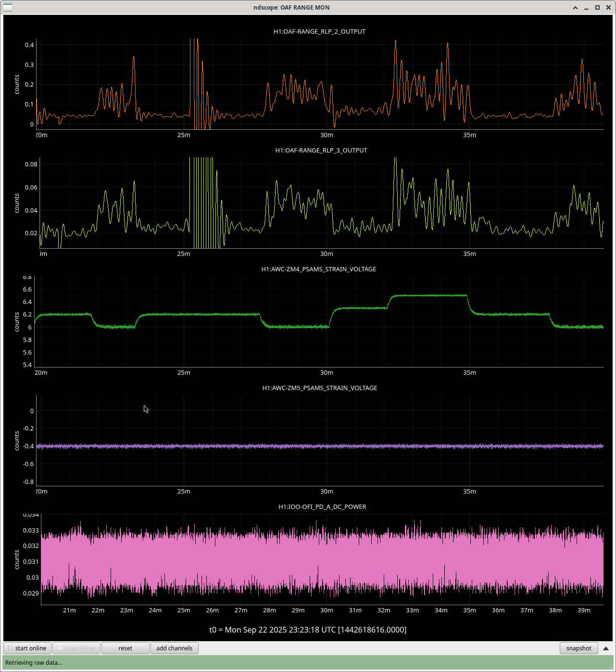
Task: Open the add channels dialog
Action: coord(174,648)
